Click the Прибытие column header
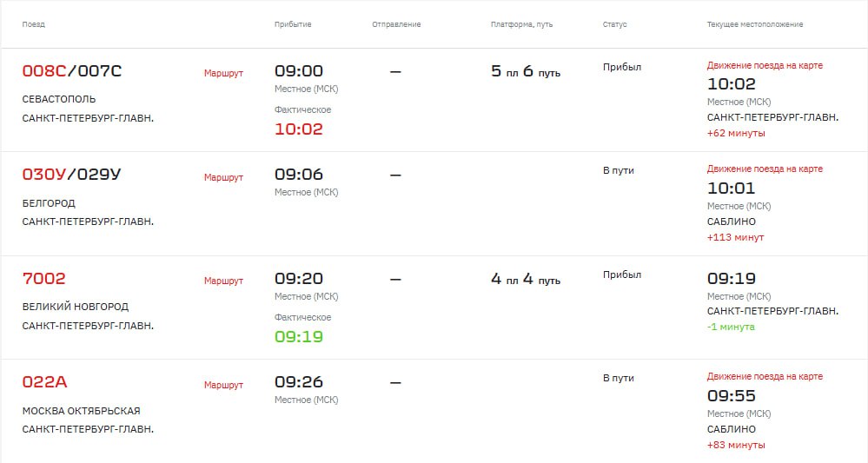This screenshot has width=868, height=463. pos(293,24)
